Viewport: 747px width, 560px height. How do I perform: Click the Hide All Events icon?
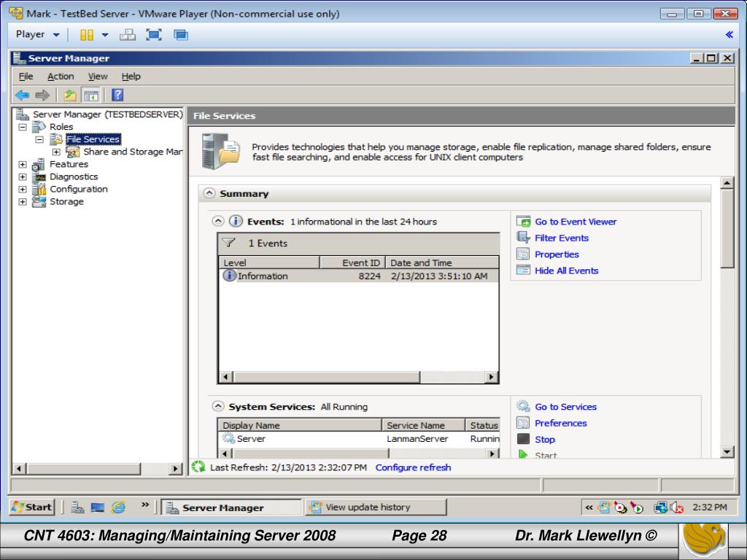(523, 270)
